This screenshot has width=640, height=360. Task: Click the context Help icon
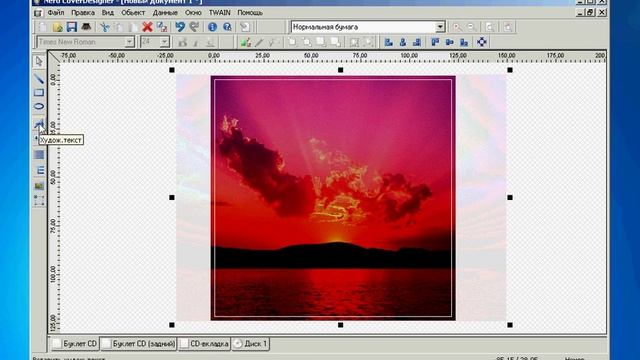tap(227, 27)
